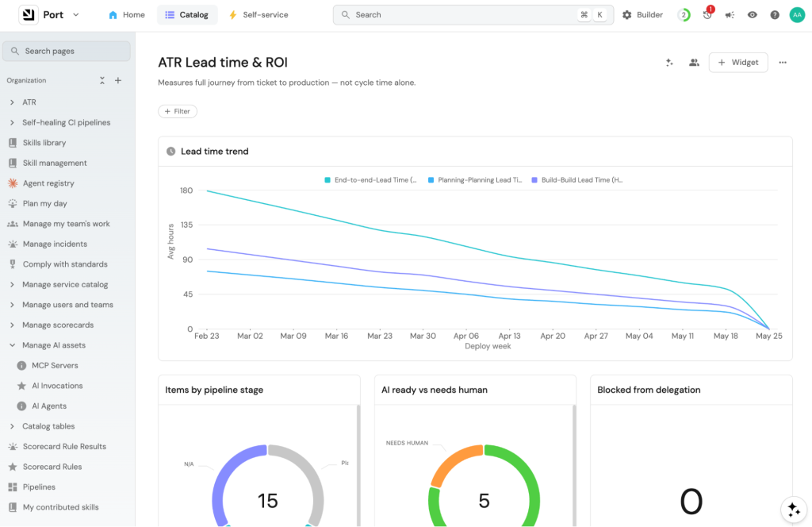Open Manage incidents page
Image resolution: width=812 pixels, height=527 pixels.
click(x=55, y=244)
